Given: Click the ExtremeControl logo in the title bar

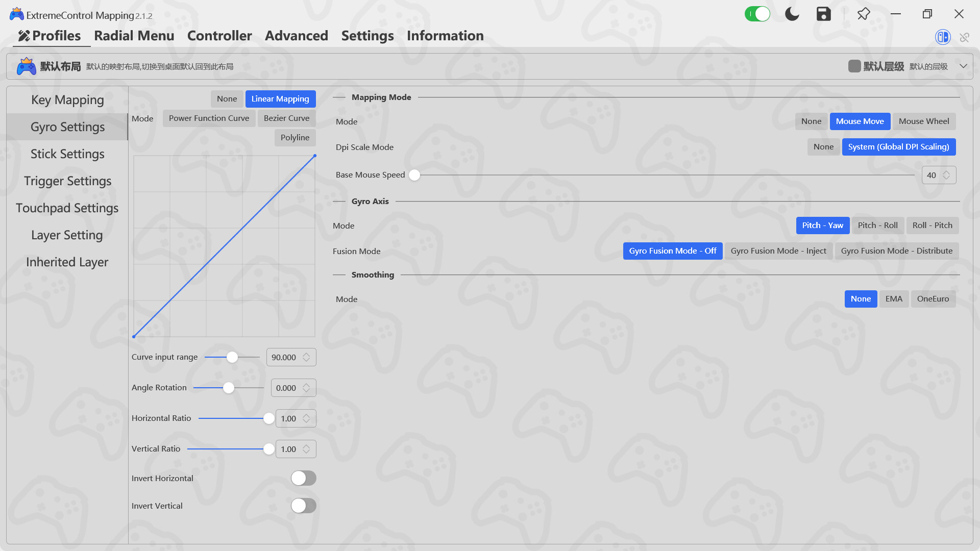Looking at the screenshot, I should (16, 13).
